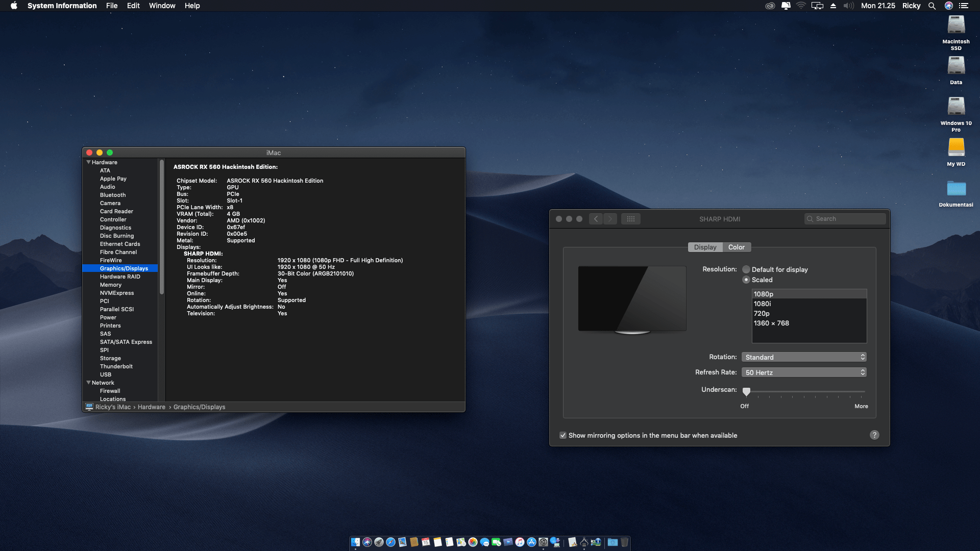Launch Siri from the Dock
Image resolution: width=980 pixels, height=551 pixels.
(367, 542)
